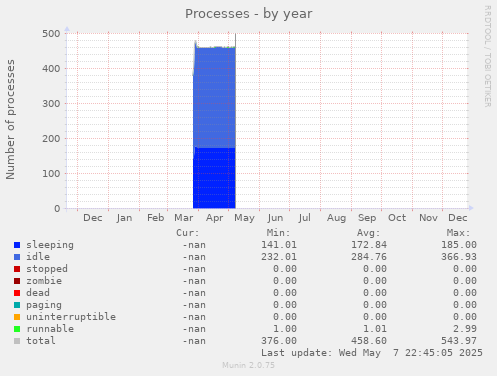The image size is (497, 376).
Task: Pick the uninterruptible orange legend square
Action: click(x=17, y=317)
